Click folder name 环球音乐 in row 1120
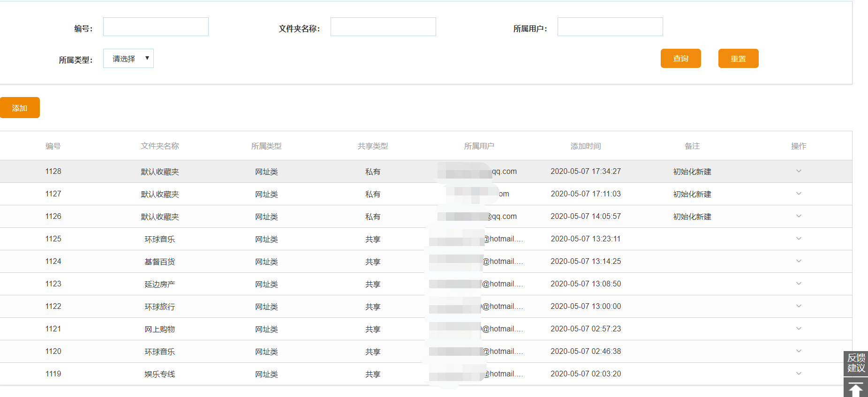This screenshot has height=397, width=868. [159, 352]
